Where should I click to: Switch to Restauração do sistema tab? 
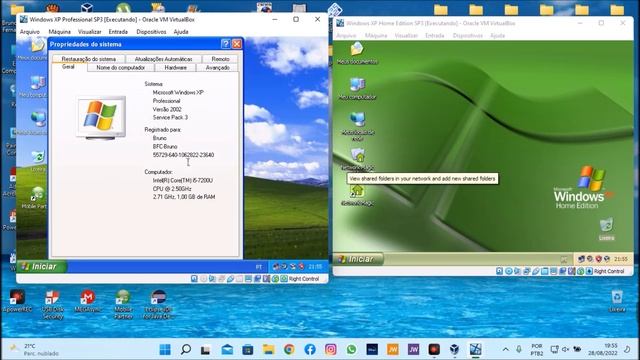89,59
